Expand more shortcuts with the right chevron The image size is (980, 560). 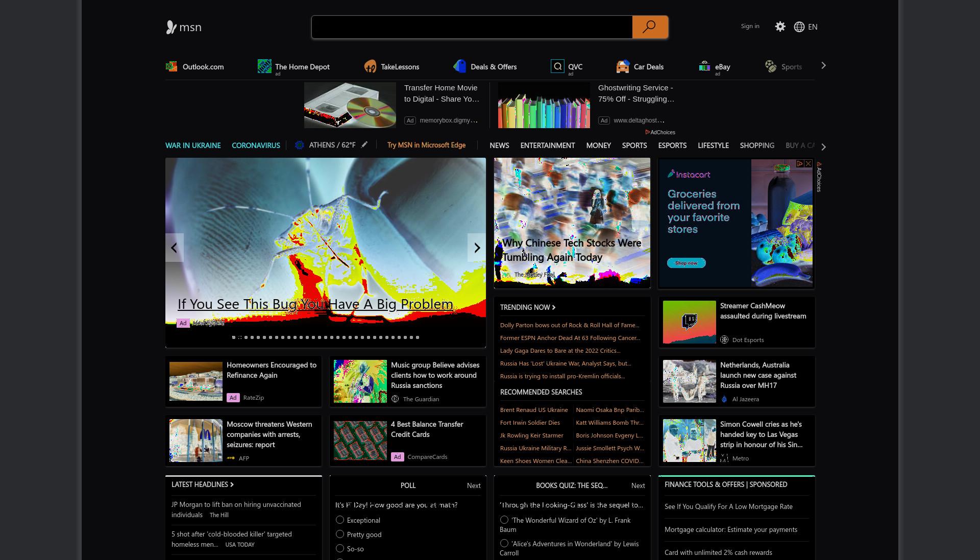[x=823, y=66]
